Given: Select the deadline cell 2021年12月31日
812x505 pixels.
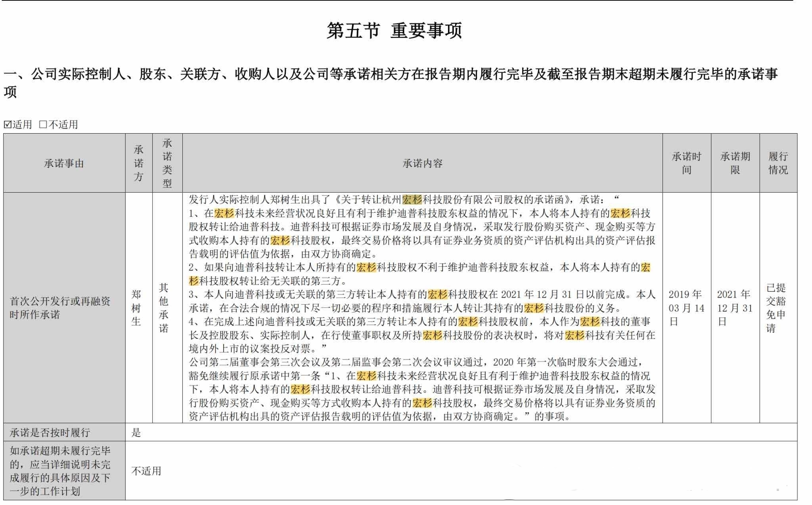Looking at the screenshot, I should click(735, 308).
